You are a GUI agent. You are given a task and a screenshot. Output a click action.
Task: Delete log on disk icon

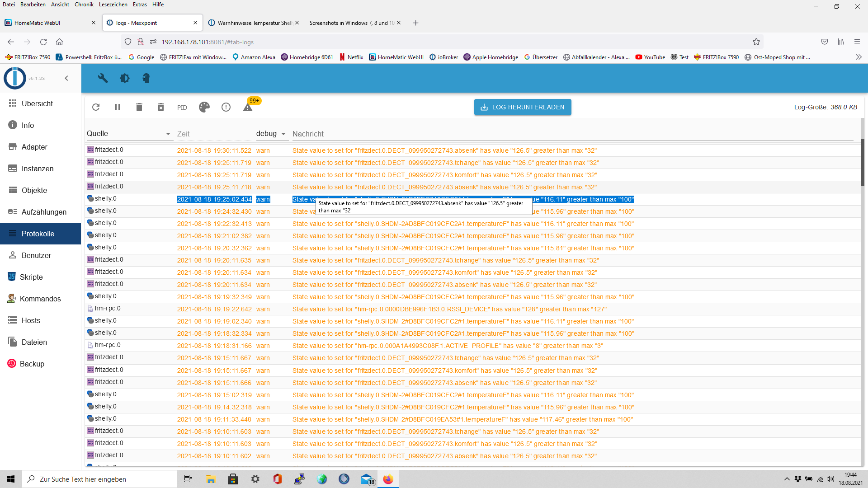click(x=161, y=107)
